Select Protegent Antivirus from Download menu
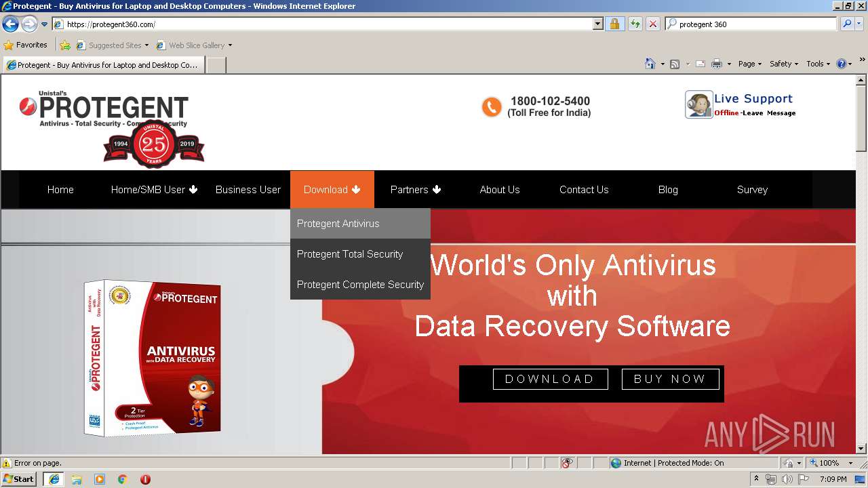Viewport: 868px width, 488px height. (x=360, y=224)
